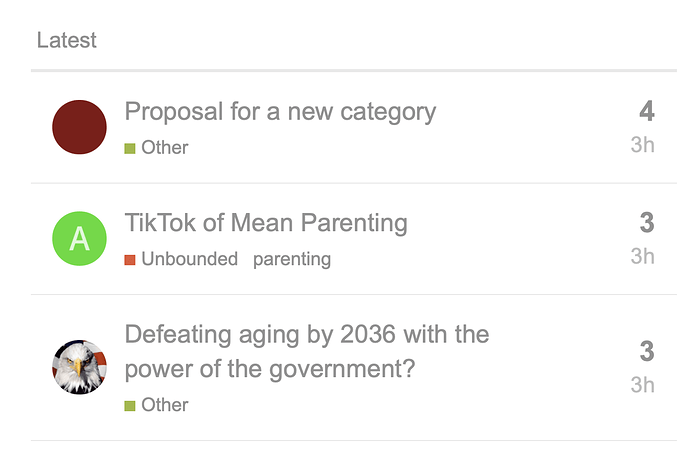This screenshot has height=450, width=690.
Task: Open 'Defeating aging by 2036' topic
Action: pyautogui.click(x=307, y=351)
